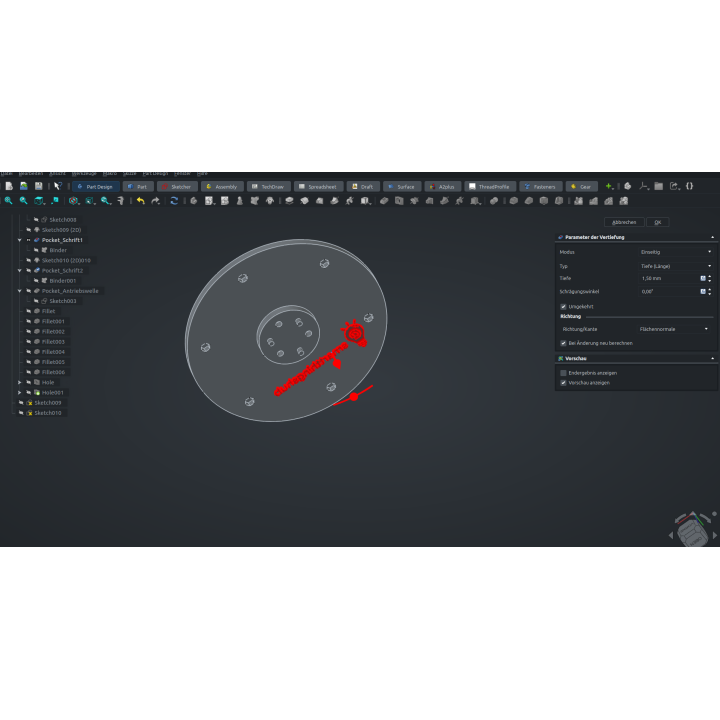720x720 pixels.
Task: Open the Typ dropdown Tiefe (Länge)
Action: [x=676, y=266]
